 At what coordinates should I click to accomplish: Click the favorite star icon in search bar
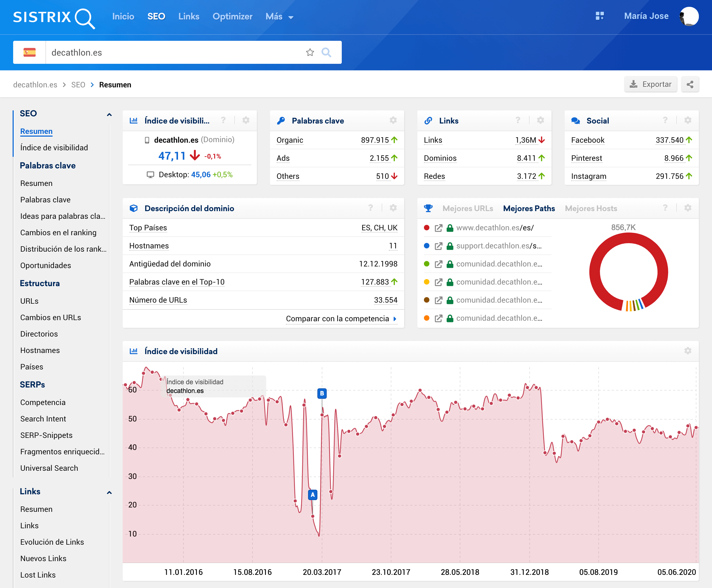pyautogui.click(x=310, y=53)
